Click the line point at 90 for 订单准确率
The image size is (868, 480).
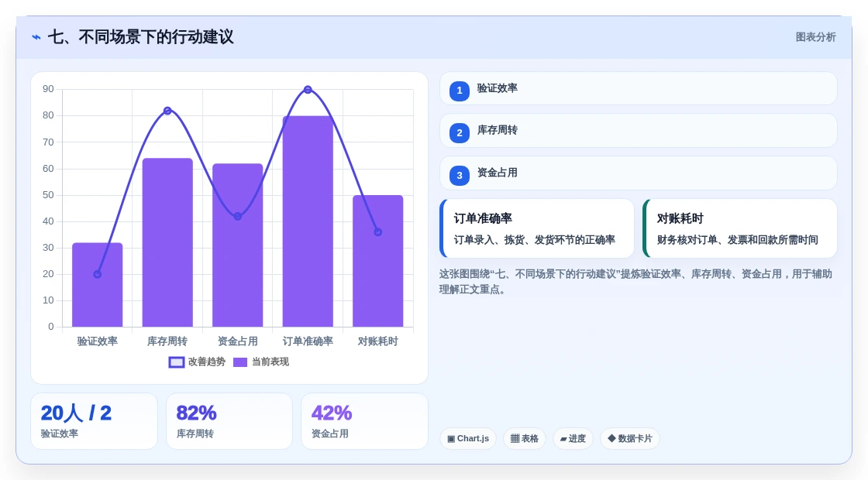point(308,90)
